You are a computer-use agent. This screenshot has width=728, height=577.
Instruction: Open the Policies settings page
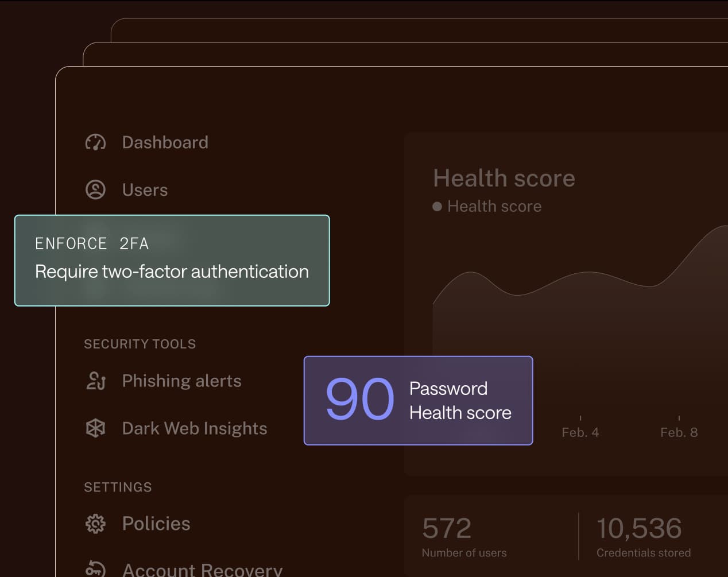coord(156,524)
